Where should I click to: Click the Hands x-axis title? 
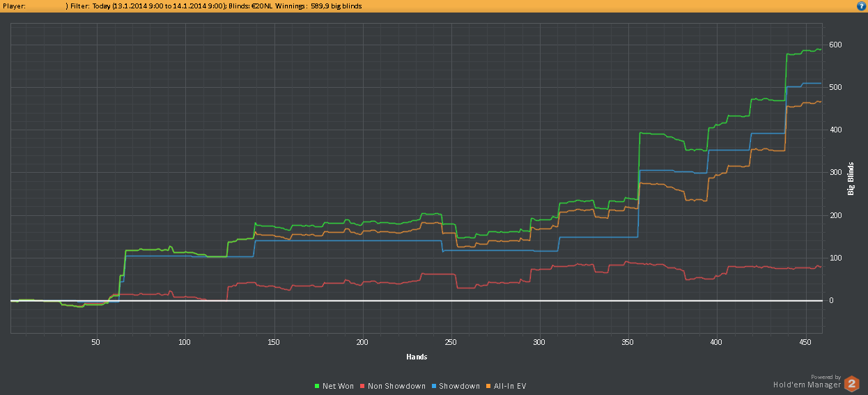point(417,357)
